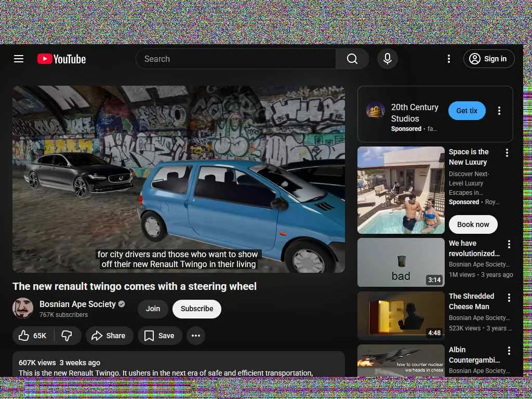Open The Shredded Cheese Man title link

coord(471,301)
